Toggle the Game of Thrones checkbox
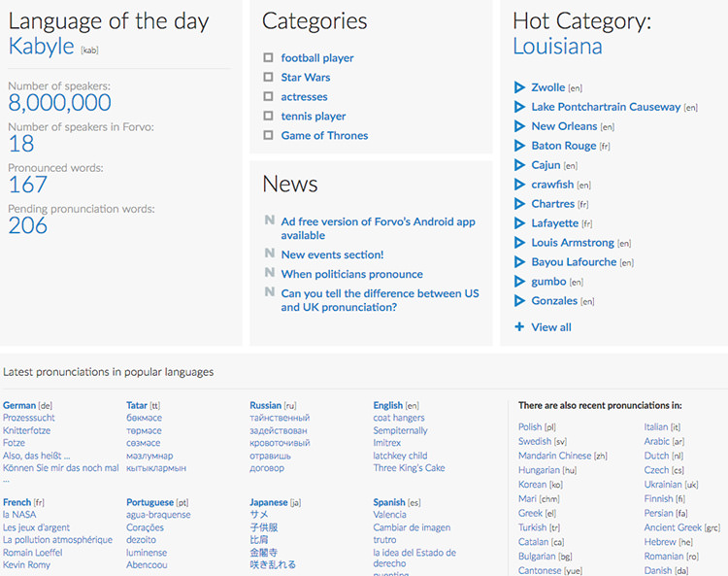Image resolution: width=728 pixels, height=576 pixels. point(269,136)
